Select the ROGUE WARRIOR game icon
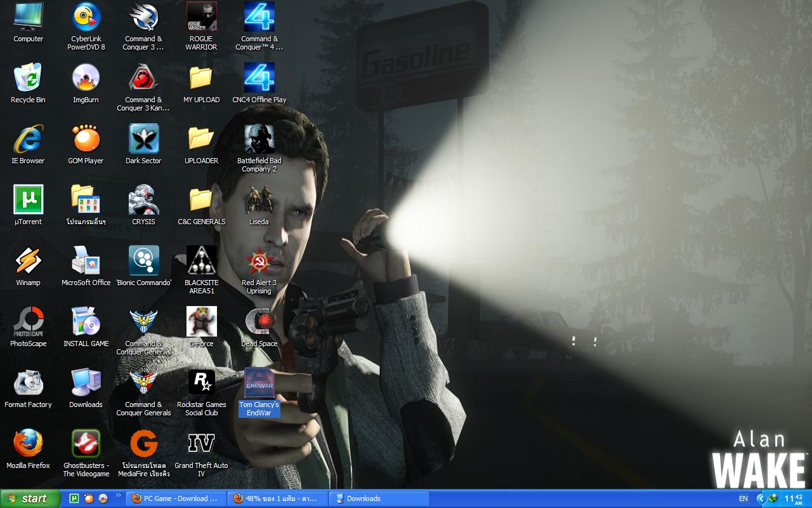 click(202, 26)
